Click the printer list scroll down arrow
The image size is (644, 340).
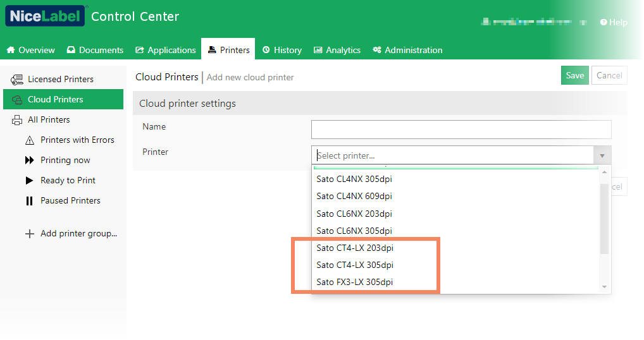point(604,287)
